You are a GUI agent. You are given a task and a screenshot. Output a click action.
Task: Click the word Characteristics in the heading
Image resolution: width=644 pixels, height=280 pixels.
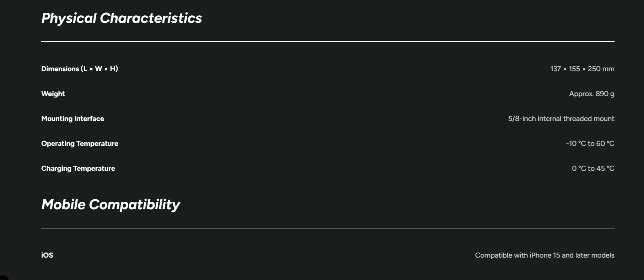[x=151, y=18]
